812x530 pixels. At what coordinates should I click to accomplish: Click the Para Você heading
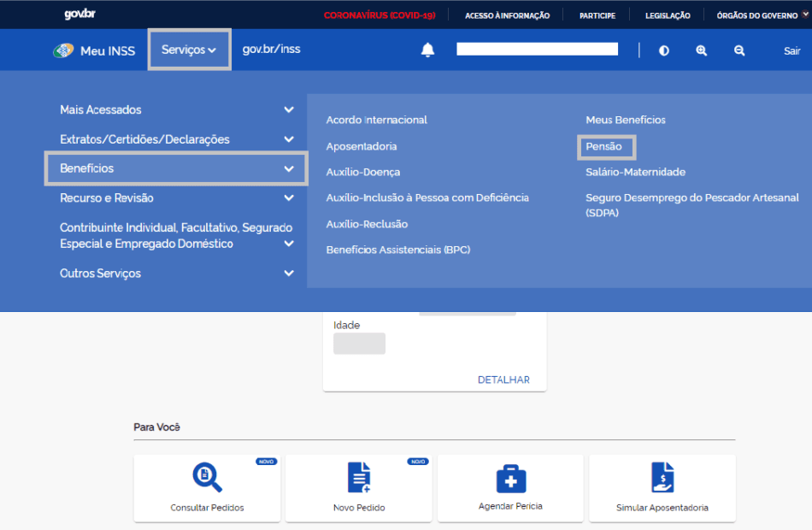point(157,427)
